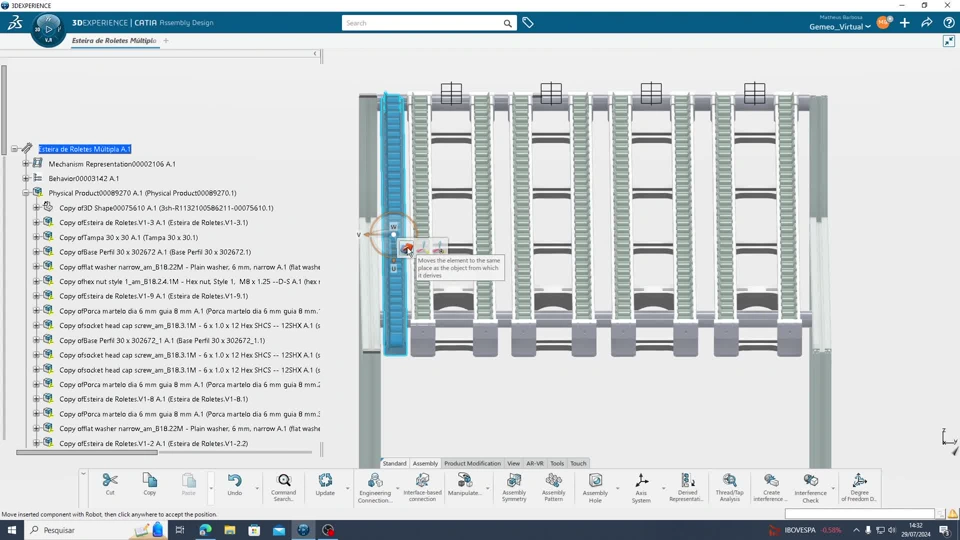Click the share arrow icon
Screen dimensions: 960x540
click(927, 23)
